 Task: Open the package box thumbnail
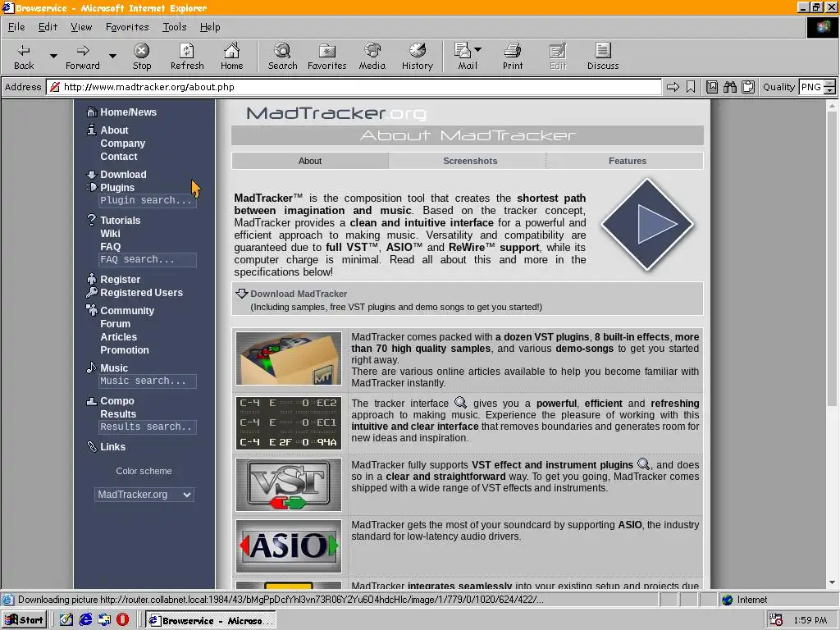288,358
